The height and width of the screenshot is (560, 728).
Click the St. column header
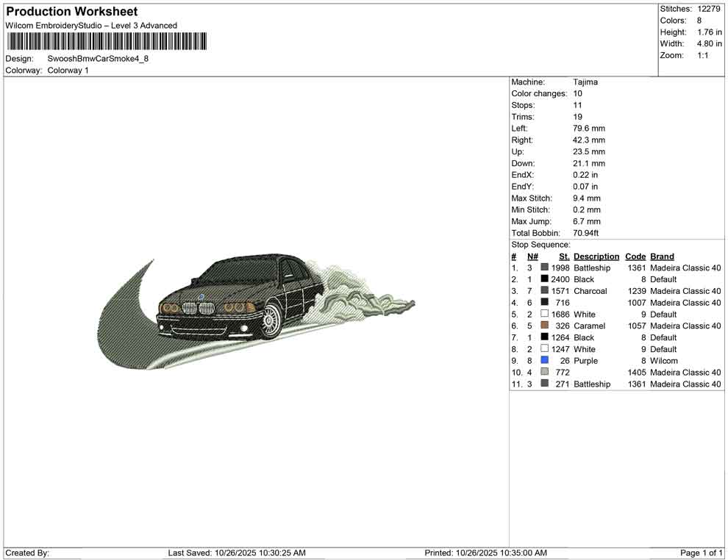(x=564, y=256)
